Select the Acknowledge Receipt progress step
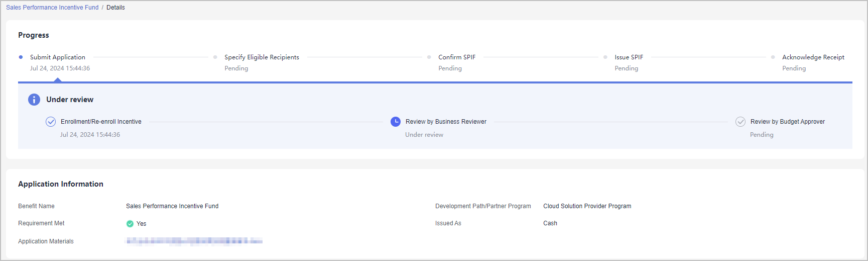Viewport: 868px width, 261px height. coord(813,57)
